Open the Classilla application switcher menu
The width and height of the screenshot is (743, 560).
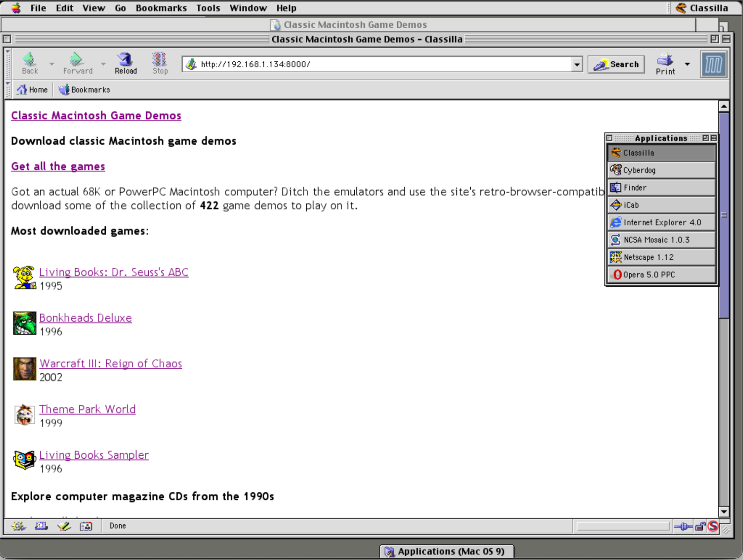[703, 8]
